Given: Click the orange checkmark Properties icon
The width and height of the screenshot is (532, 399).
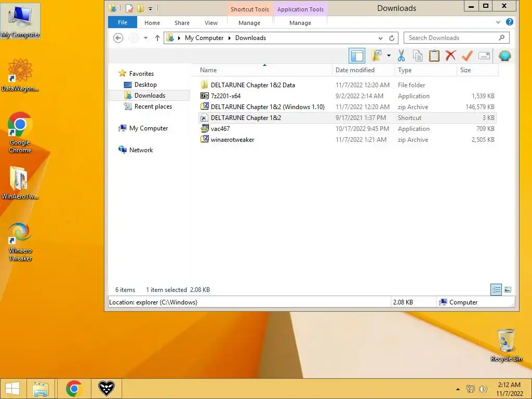Looking at the screenshot, I should (467, 56).
